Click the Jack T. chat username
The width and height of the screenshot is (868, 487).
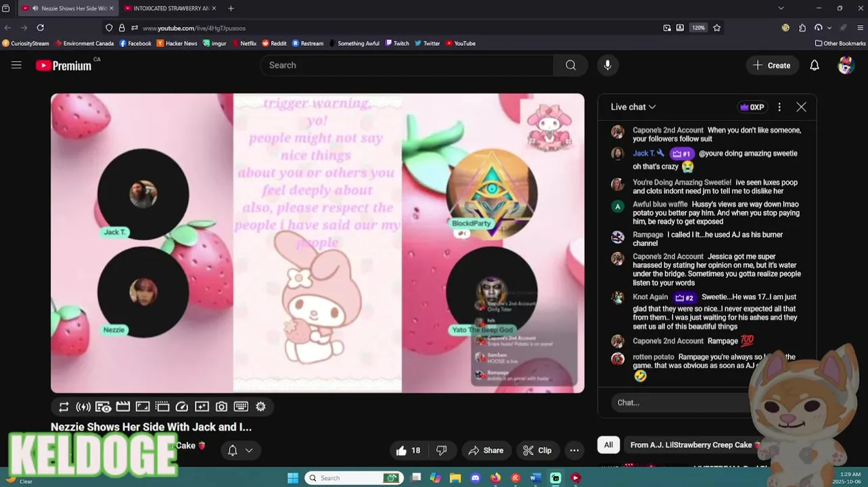644,154
